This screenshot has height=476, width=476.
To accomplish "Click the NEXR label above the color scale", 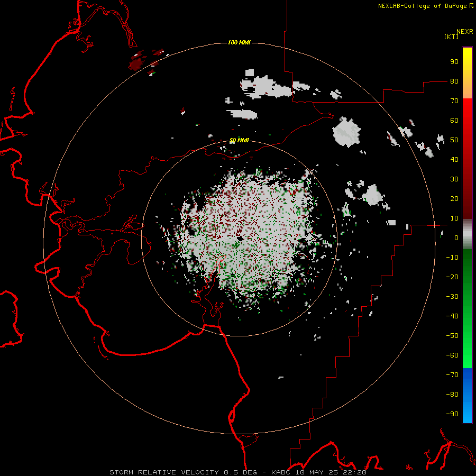I will click(465, 32).
